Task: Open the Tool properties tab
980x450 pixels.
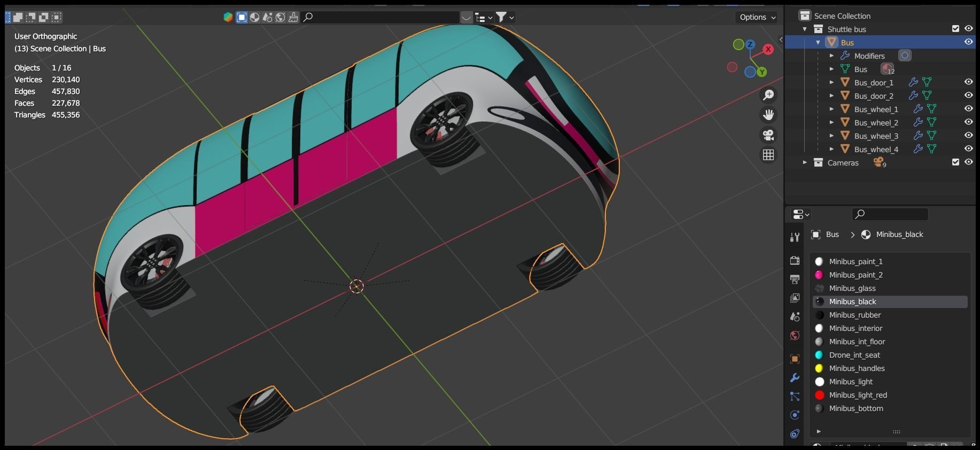Action: [x=795, y=238]
